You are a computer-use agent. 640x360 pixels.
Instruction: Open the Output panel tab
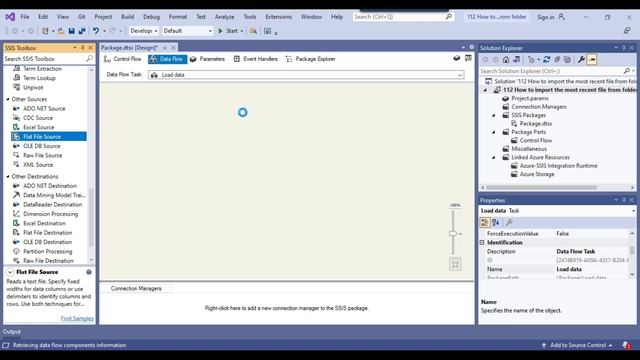click(x=11, y=332)
